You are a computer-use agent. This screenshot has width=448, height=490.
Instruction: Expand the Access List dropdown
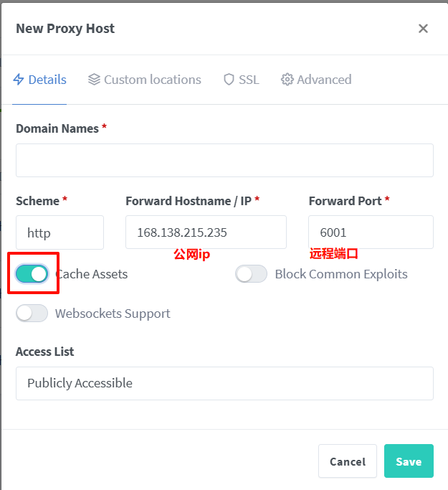pos(224,383)
